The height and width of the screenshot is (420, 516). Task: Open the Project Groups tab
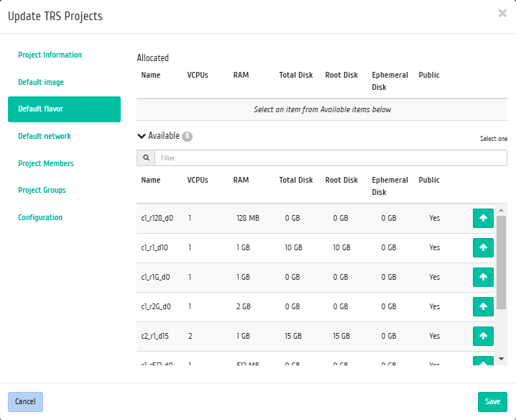42,190
